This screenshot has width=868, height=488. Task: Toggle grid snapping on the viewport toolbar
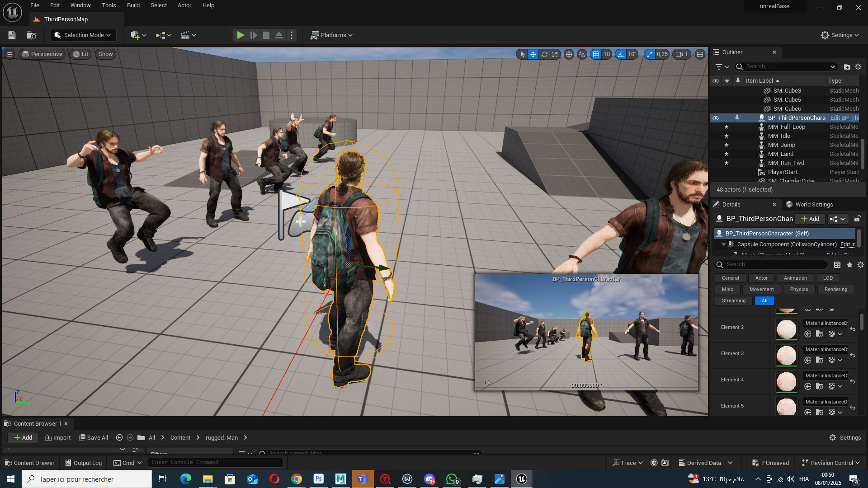click(596, 54)
